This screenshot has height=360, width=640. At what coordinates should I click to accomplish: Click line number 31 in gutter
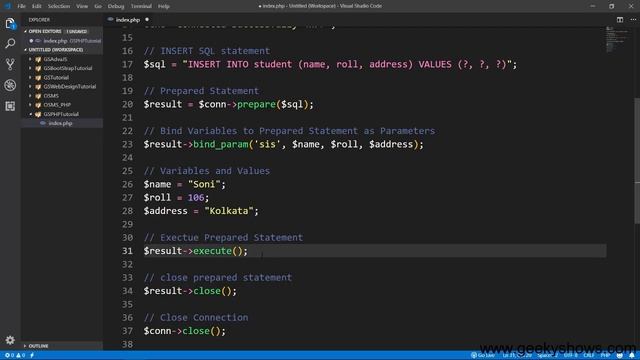tap(127, 251)
